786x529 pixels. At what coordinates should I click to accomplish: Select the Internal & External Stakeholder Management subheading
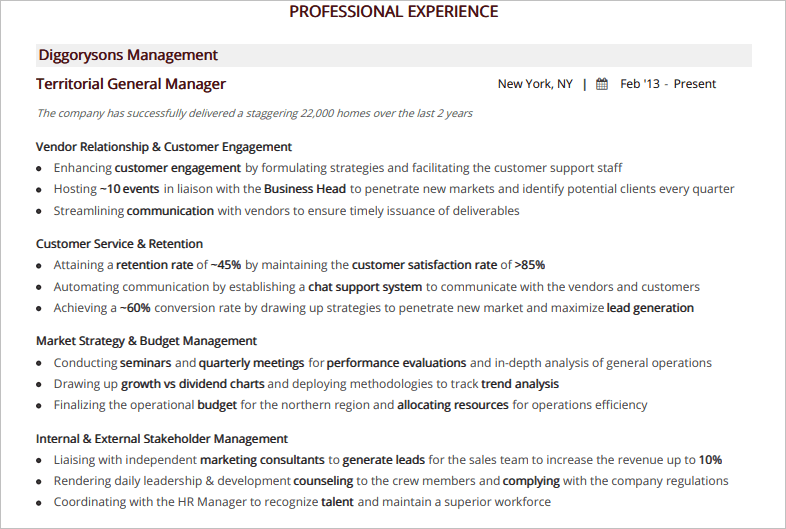162,438
